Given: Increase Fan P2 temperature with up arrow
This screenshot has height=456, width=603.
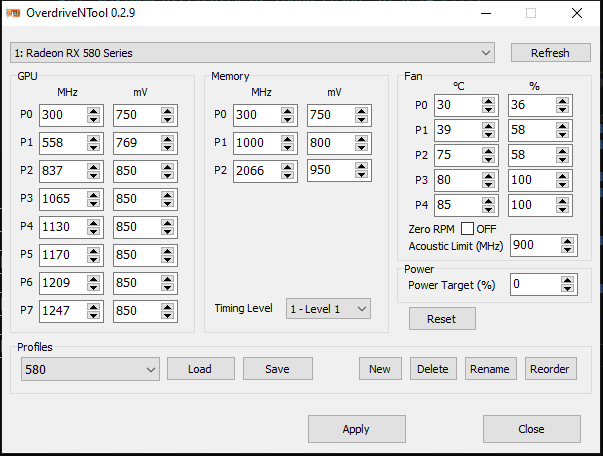Looking at the screenshot, I should pos(488,151).
